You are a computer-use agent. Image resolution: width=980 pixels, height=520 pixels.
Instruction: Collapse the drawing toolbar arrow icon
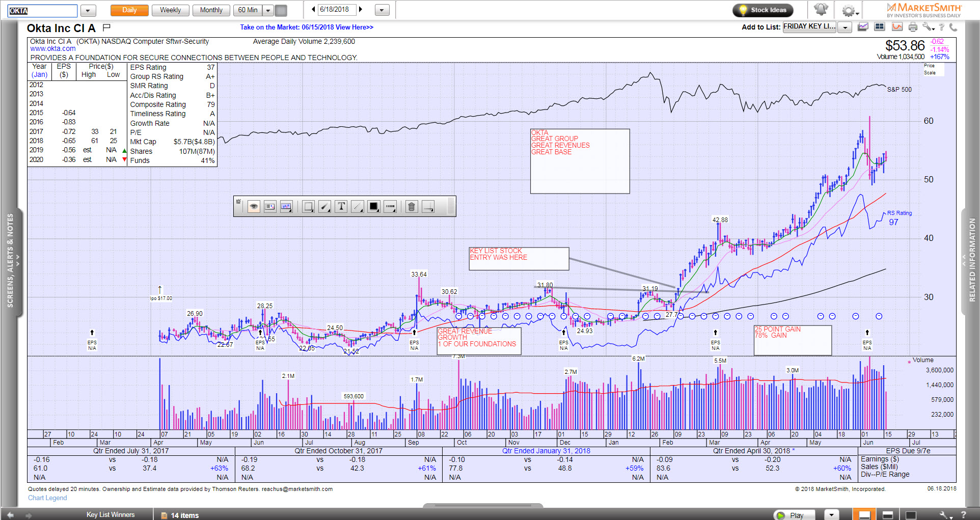point(238,202)
